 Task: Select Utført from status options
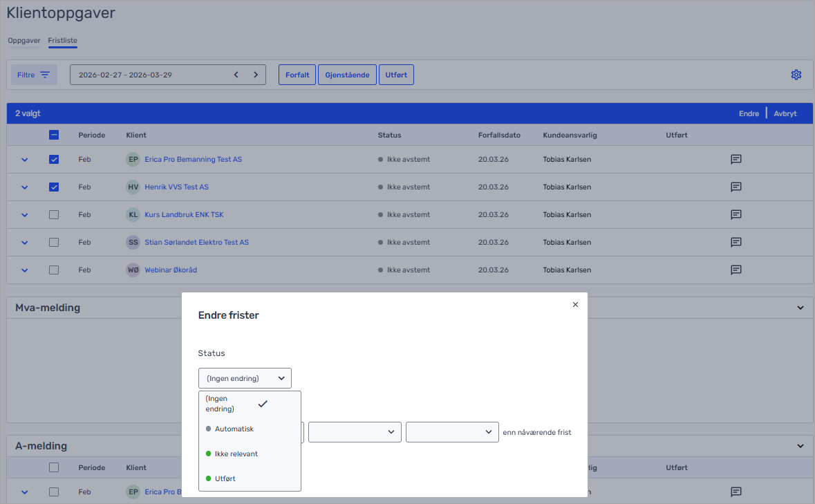(x=225, y=478)
